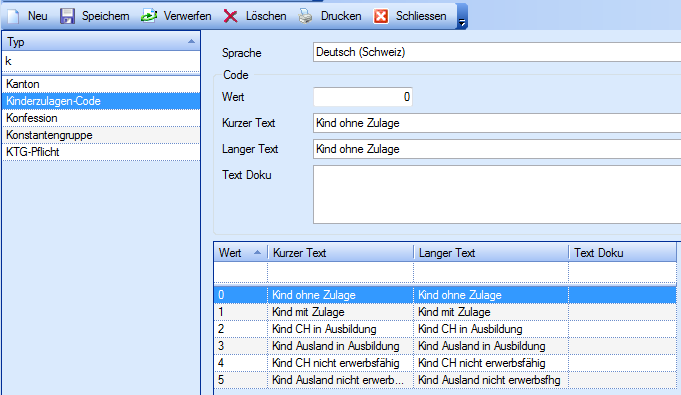Image resolution: width=681 pixels, height=395 pixels.
Task: Sort table by Text Doku column header
Action: [622, 252]
